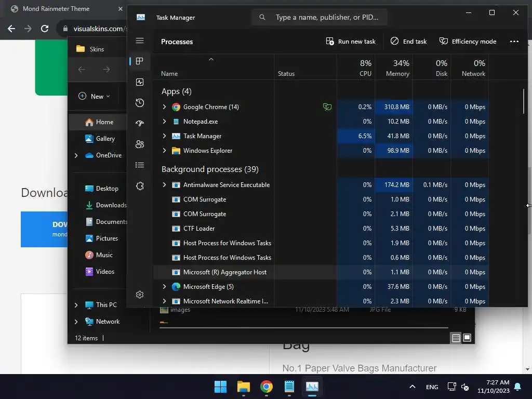The width and height of the screenshot is (532, 399).
Task: Expand Microsoft Network Realtime process group
Action: pos(165,301)
